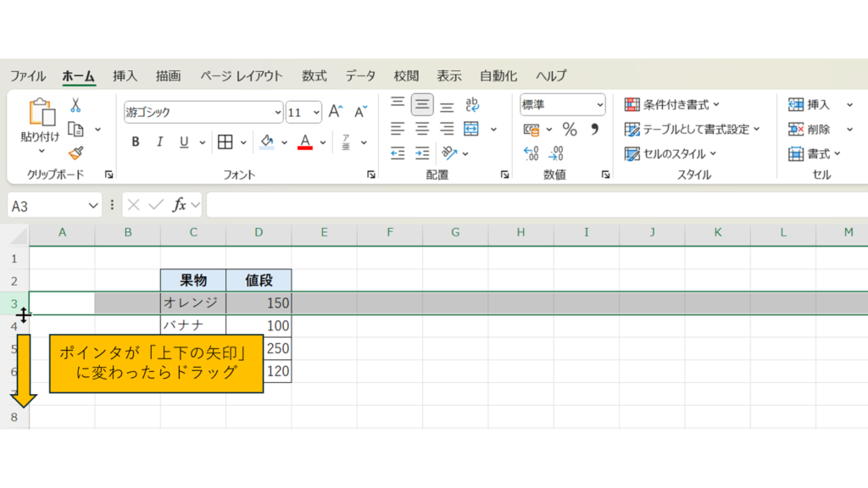Screen dimensions: 868x488
Task: Click the Merge and Center icon
Action: 472,130
